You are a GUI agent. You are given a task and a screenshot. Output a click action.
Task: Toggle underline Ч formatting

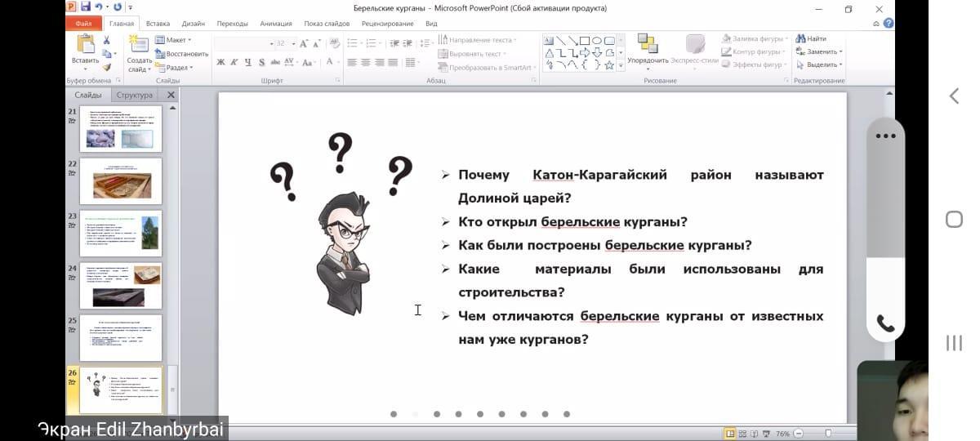coord(247,63)
